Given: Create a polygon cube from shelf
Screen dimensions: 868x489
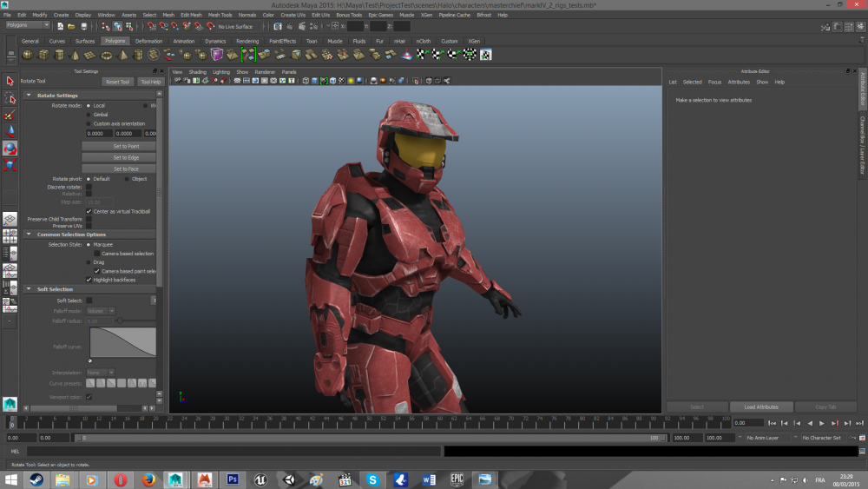Looking at the screenshot, I should coord(43,54).
